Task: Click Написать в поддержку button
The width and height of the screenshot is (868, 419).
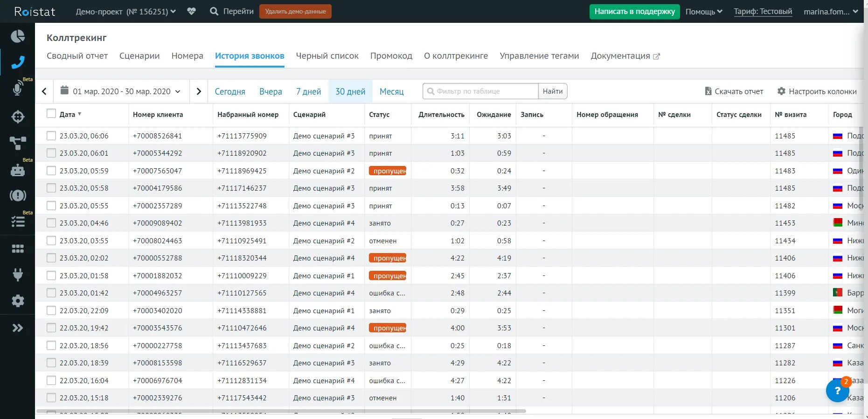Action: coord(634,12)
